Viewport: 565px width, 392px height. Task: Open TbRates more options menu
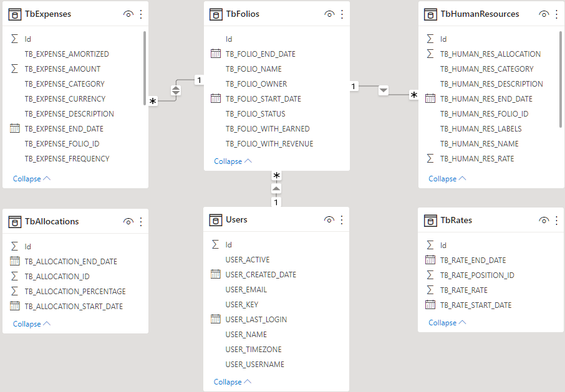pyautogui.click(x=556, y=221)
